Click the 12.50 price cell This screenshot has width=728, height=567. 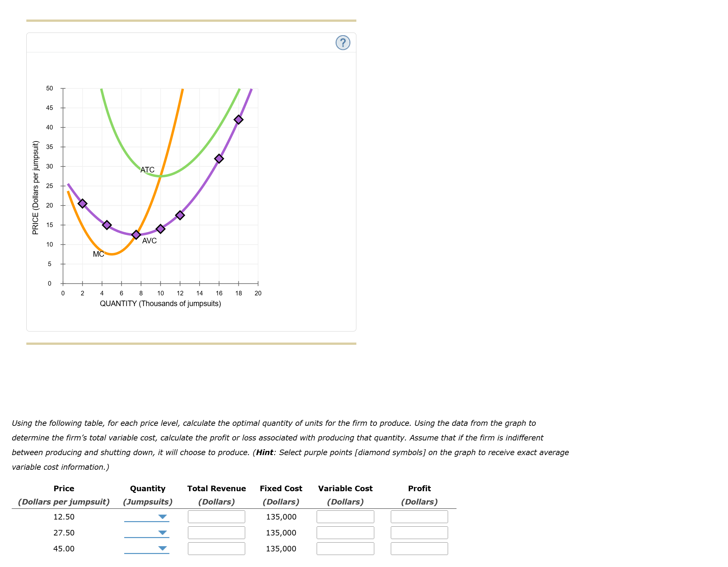[x=64, y=517]
